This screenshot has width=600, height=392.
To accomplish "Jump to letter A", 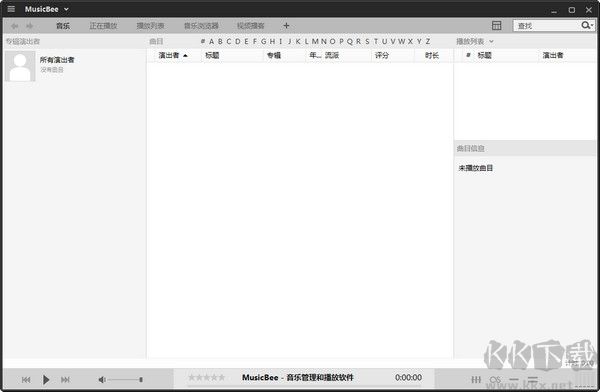I will pyautogui.click(x=211, y=41).
